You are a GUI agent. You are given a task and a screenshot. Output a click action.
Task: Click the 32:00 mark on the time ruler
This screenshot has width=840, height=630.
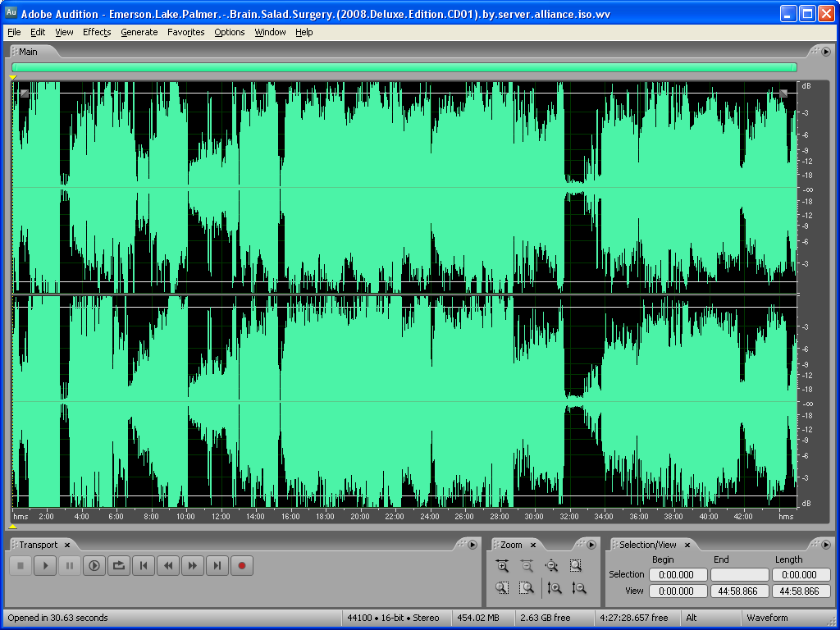click(x=569, y=517)
